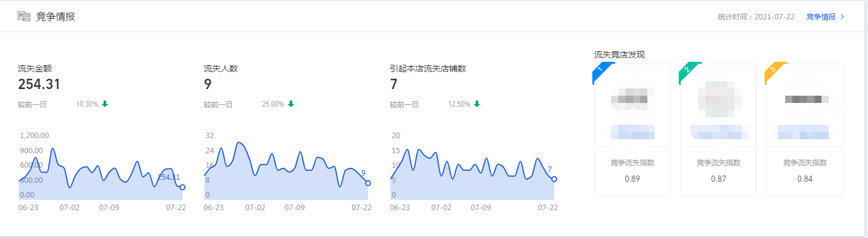This screenshot has width=868, height=238.
Task: Click the 统计时间：2021-07-22 text
Action: [756, 17]
